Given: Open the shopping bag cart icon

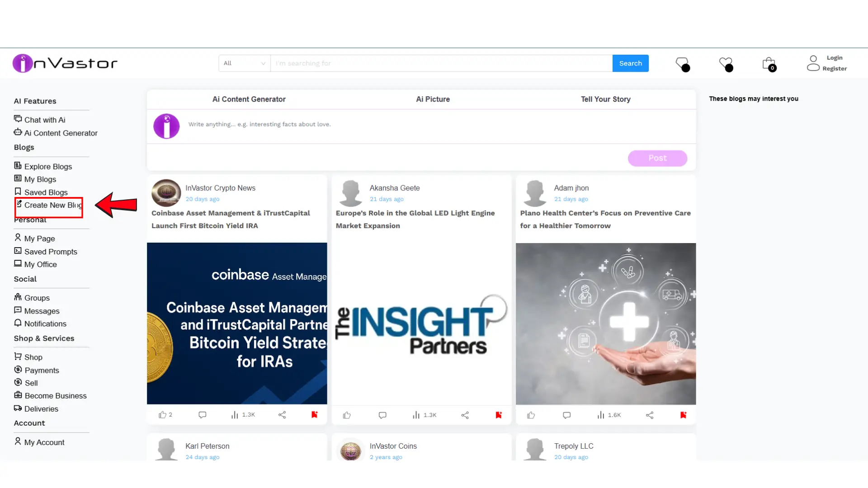Looking at the screenshot, I should pos(769,64).
